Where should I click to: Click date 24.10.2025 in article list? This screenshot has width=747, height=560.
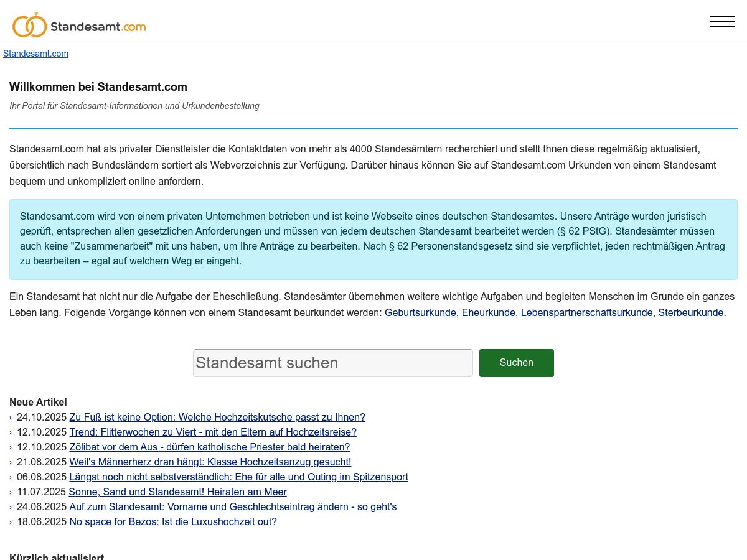(x=42, y=417)
